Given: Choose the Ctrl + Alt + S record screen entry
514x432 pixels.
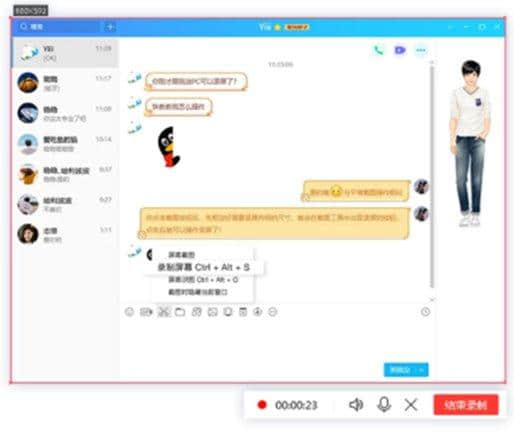Looking at the screenshot, I should pyautogui.click(x=204, y=267).
